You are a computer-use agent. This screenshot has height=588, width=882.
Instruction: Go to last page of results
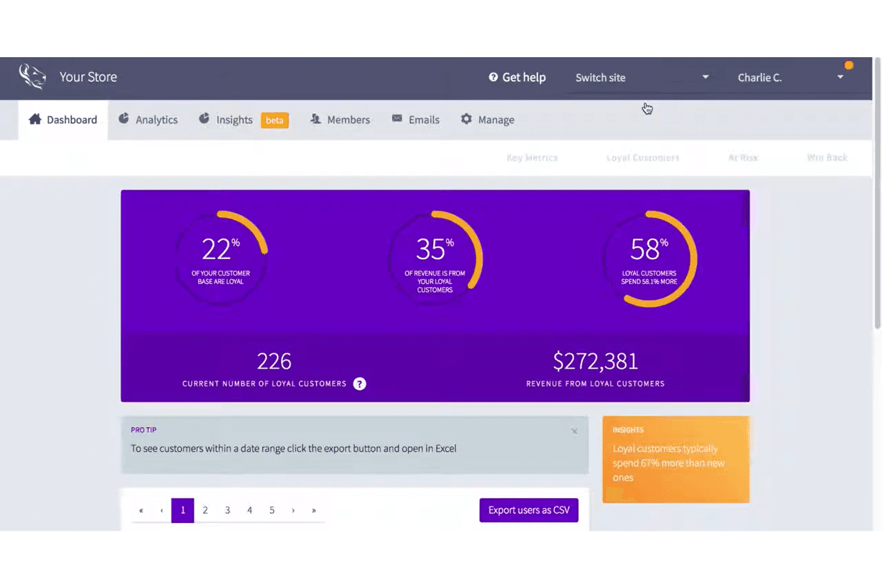click(x=314, y=511)
